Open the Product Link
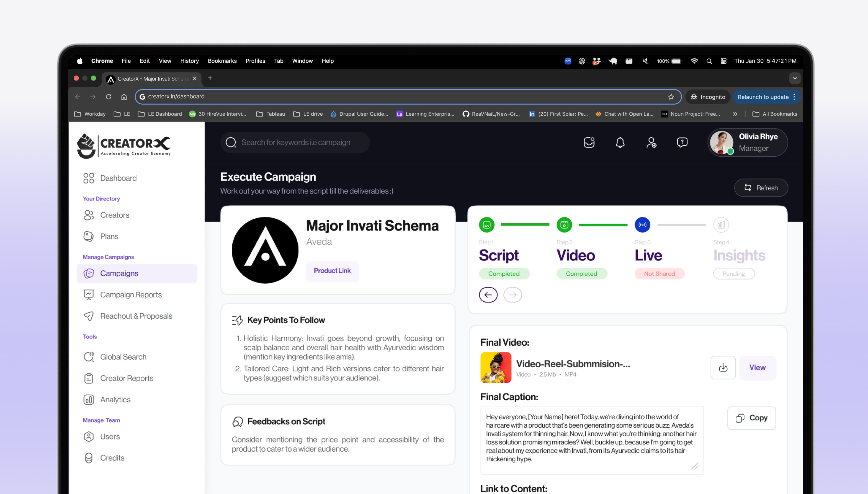868x494 pixels. (332, 271)
